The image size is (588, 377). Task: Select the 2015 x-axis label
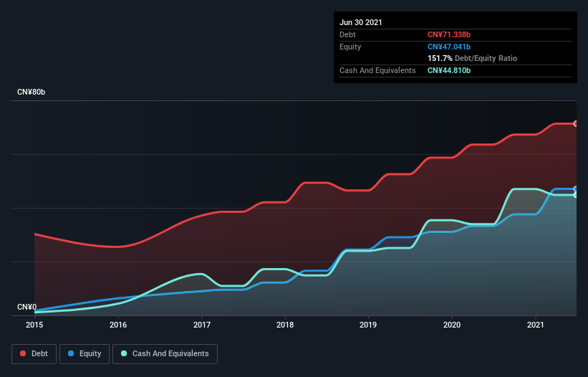tap(34, 325)
